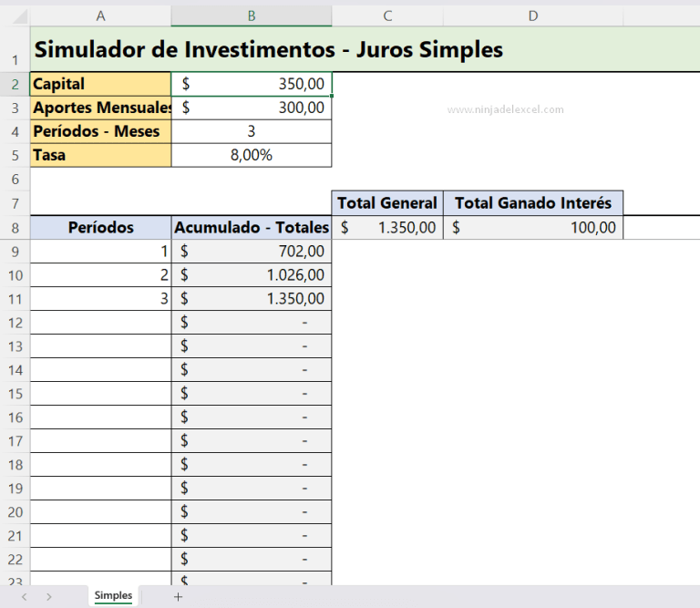Select the empty accumulated cell in row 12
This screenshot has height=608, width=700.
click(x=252, y=323)
